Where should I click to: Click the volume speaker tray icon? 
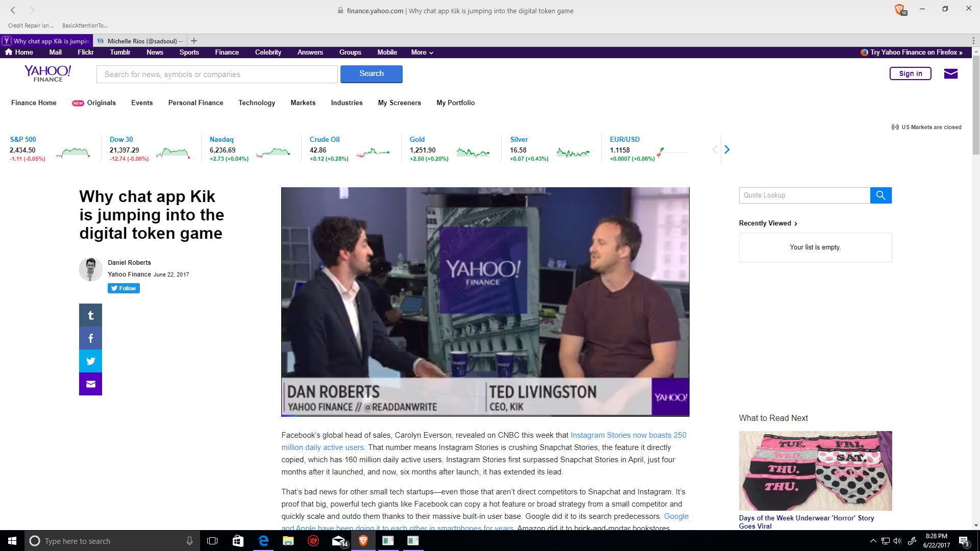pyautogui.click(x=897, y=541)
